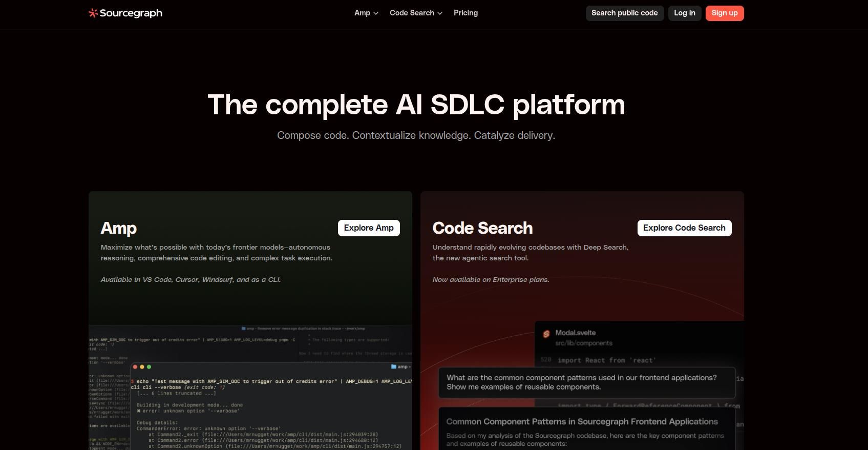Hit the red Sign up button
Image resolution: width=868 pixels, height=450 pixels.
click(724, 13)
